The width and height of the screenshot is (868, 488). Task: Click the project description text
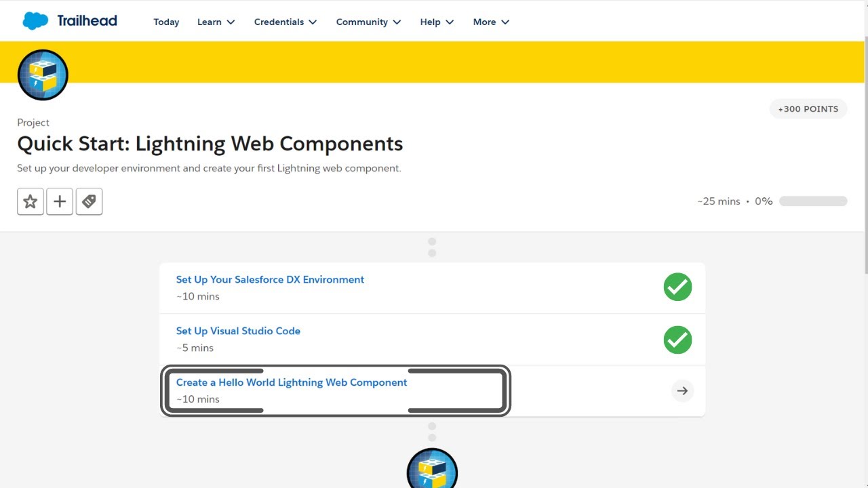(209, 168)
